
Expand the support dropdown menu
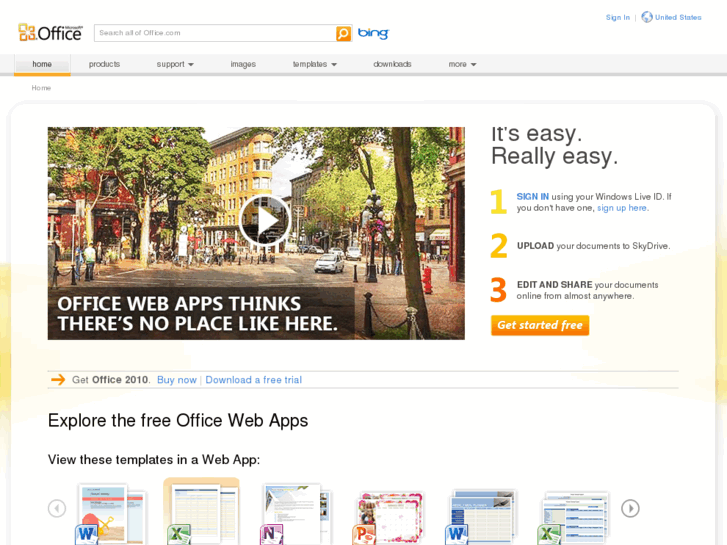pyautogui.click(x=175, y=64)
